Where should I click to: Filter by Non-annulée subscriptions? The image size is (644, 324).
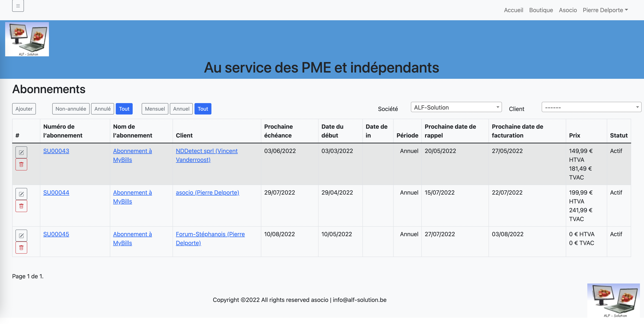coord(71,109)
